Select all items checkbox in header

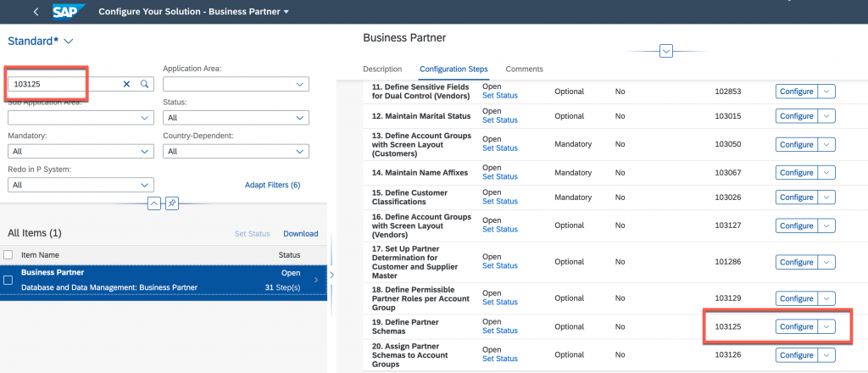point(8,255)
